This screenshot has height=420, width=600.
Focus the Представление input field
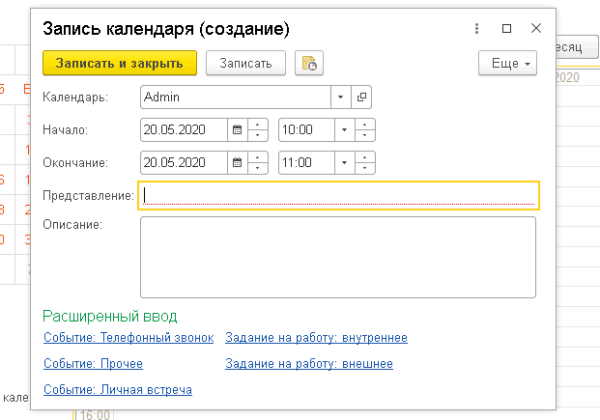click(x=339, y=195)
